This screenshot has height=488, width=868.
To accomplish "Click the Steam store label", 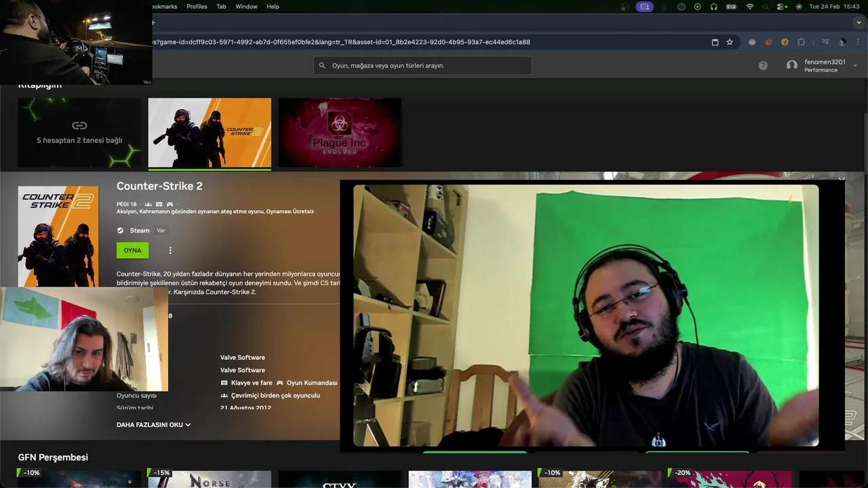I will 140,230.
